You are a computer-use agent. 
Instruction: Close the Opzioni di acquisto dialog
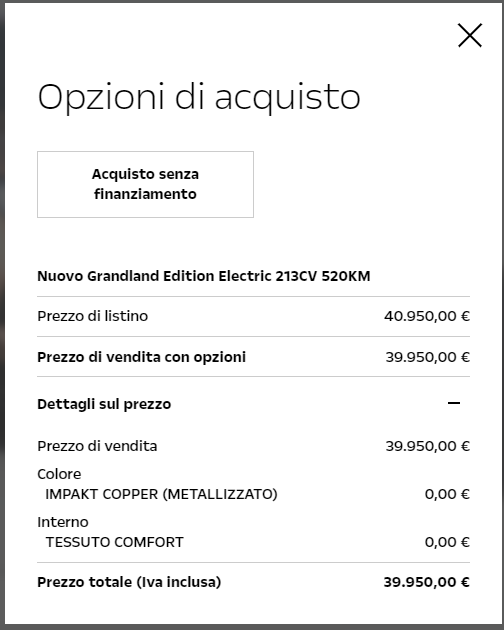[470, 35]
